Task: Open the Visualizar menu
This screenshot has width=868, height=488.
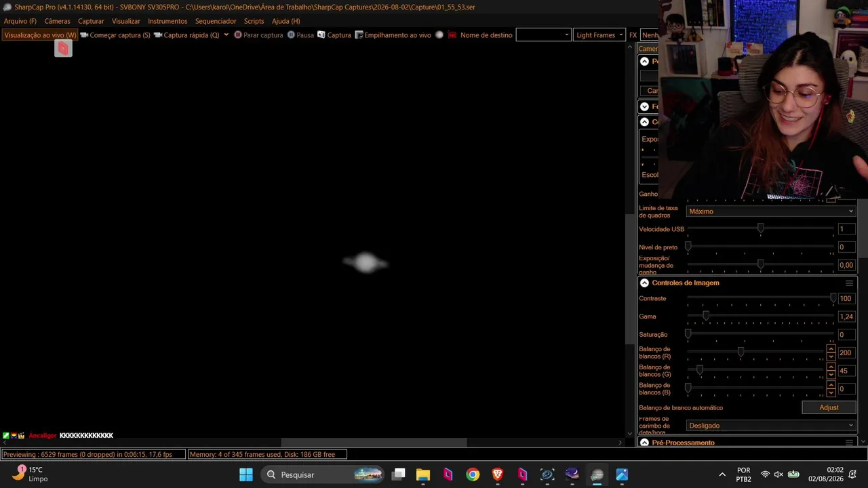Action: tap(126, 21)
